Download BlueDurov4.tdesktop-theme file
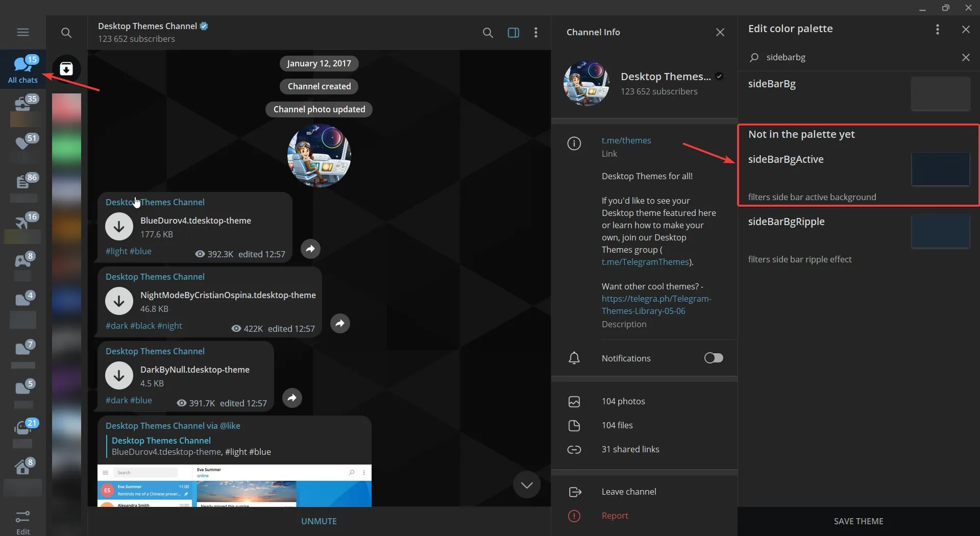 click(119, 226)
